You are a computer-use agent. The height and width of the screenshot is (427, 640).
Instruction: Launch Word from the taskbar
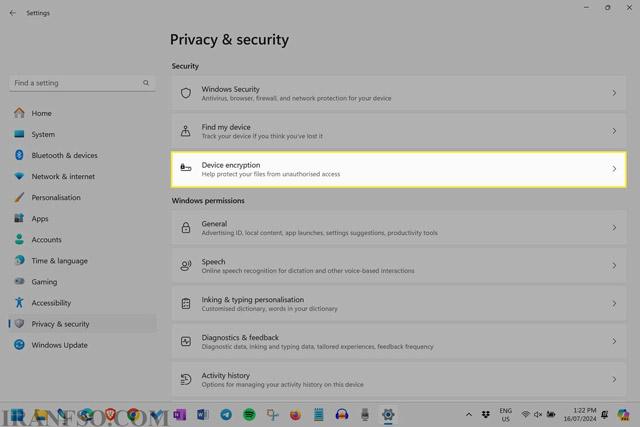[203, 415]
